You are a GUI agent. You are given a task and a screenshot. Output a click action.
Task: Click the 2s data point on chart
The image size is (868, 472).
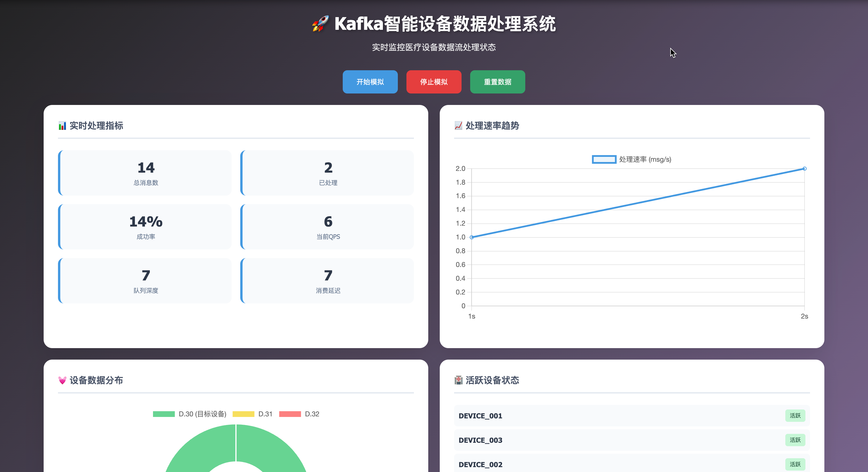804,169
